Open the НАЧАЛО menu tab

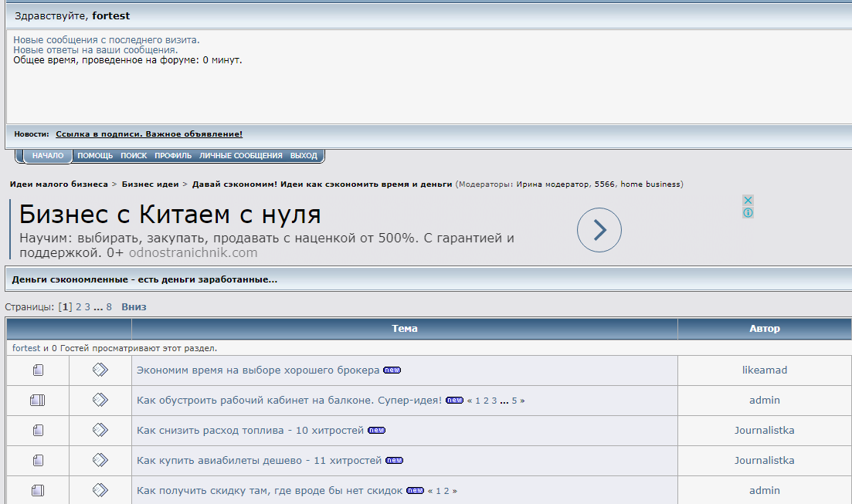(48, 156)
